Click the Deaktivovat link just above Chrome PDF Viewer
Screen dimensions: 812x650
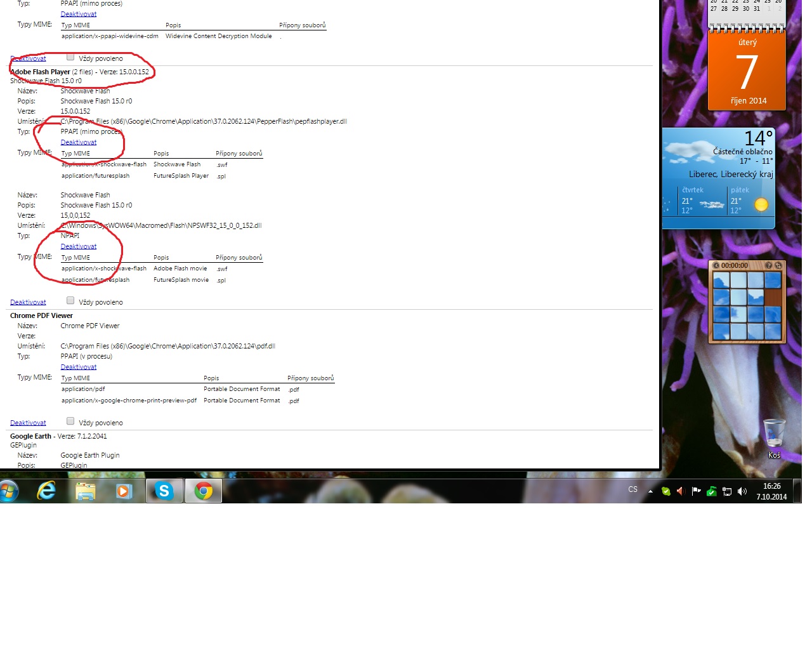coord(28,302)
